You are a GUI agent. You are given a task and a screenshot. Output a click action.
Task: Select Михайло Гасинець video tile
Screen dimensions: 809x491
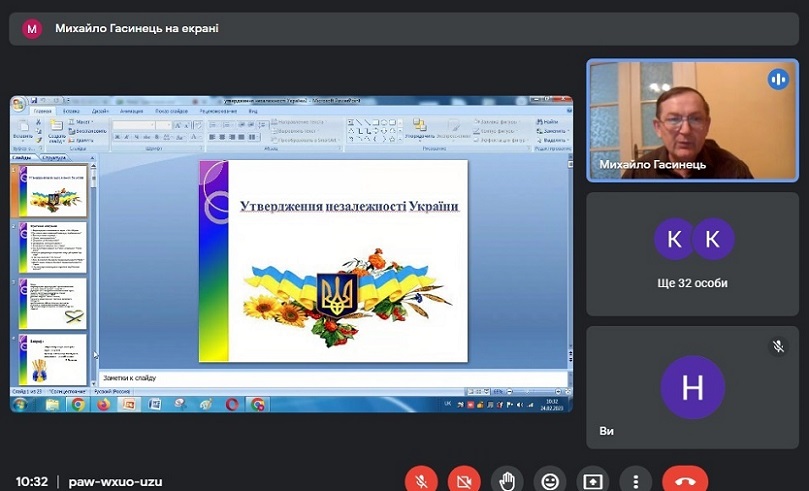click(692, 120)
